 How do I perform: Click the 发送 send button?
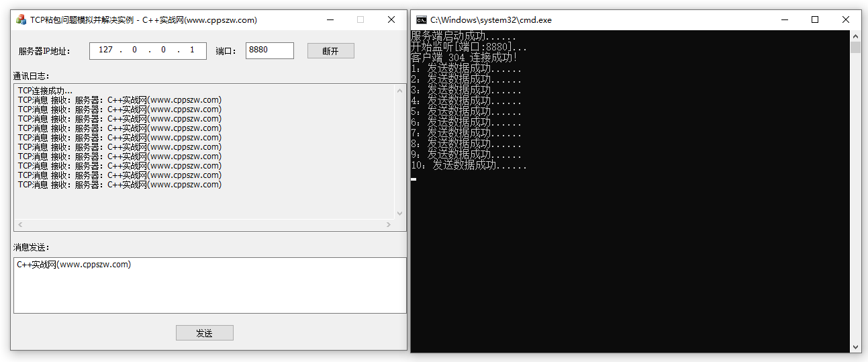205,333
